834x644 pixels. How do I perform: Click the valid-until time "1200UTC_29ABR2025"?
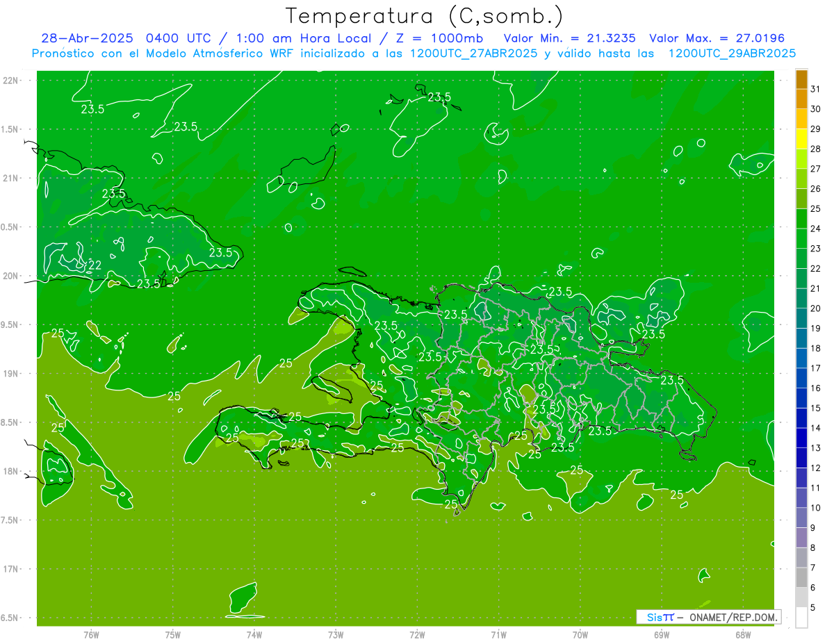point(732,53)
